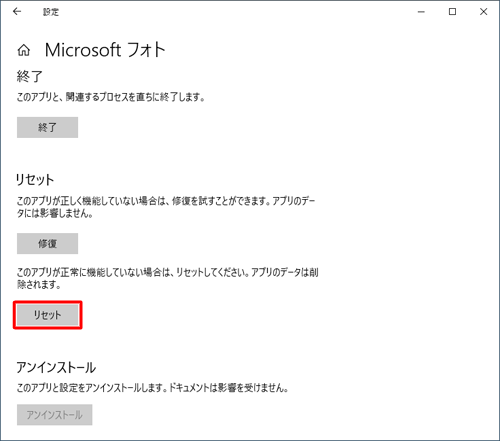Go back with the arrow icon
The height and width of the screenshot is (441, 500).
(17, 12)
